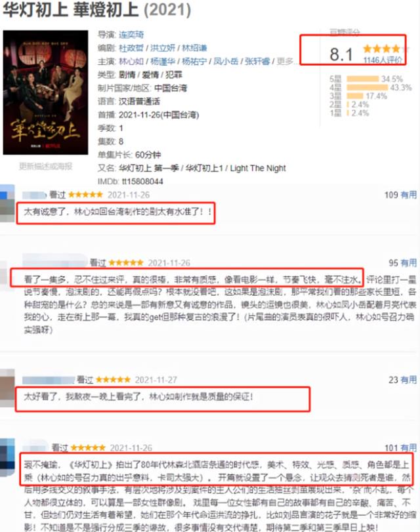The width and height of the screenshot is (420, 532).
Task: Click the first reviewer's avatar
Action: click(x=7, y=203)
